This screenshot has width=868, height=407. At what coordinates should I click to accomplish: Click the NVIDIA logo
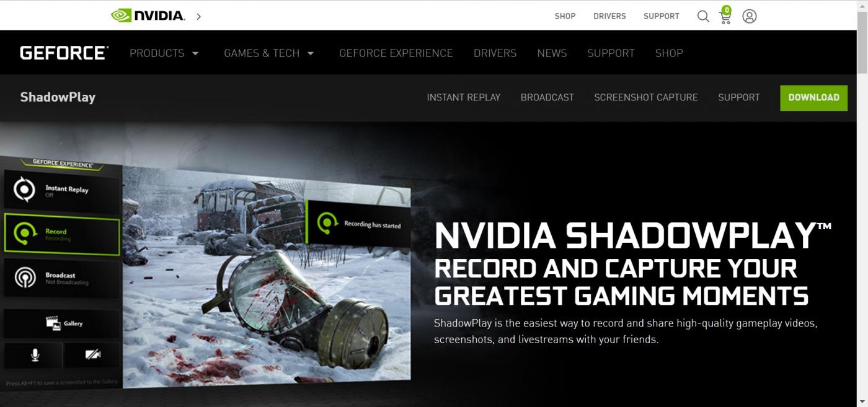click(x=148, y=15)
